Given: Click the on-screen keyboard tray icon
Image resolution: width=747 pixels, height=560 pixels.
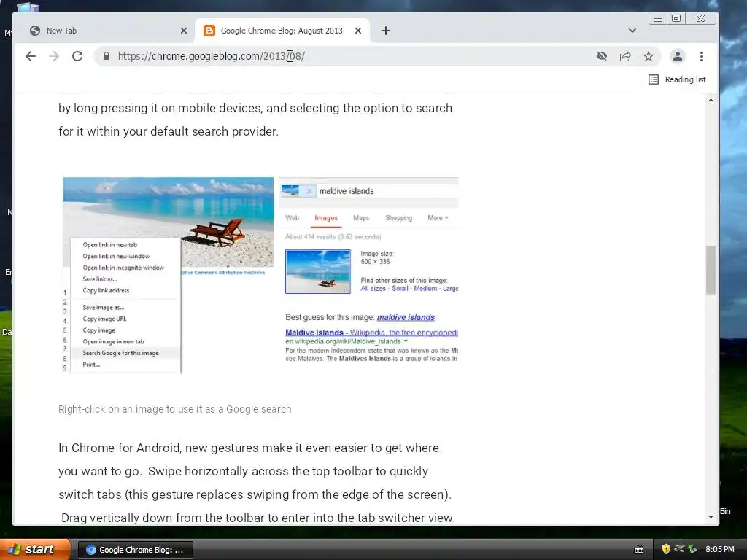Looking at the screenshot, I should 639,550.
